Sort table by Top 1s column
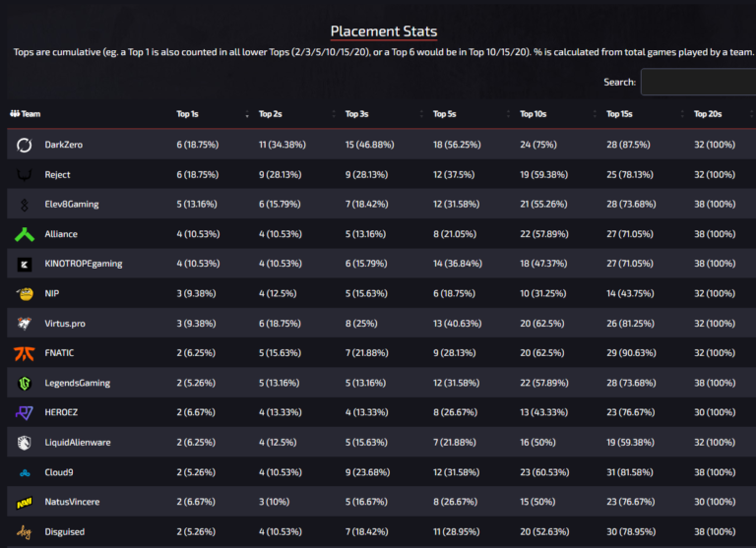756x548 pixels. coord(190,114)
